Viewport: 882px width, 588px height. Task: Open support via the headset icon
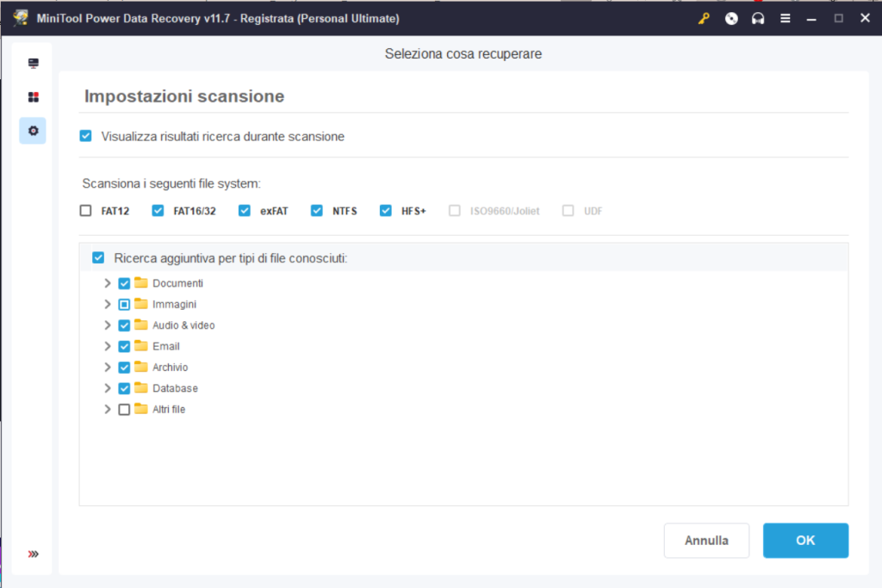click(x=758, y=19)
